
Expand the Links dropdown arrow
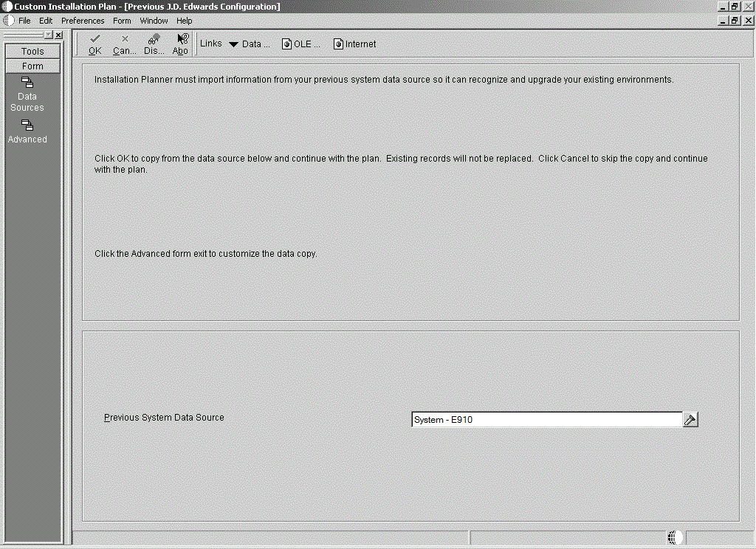click(233, 44)
